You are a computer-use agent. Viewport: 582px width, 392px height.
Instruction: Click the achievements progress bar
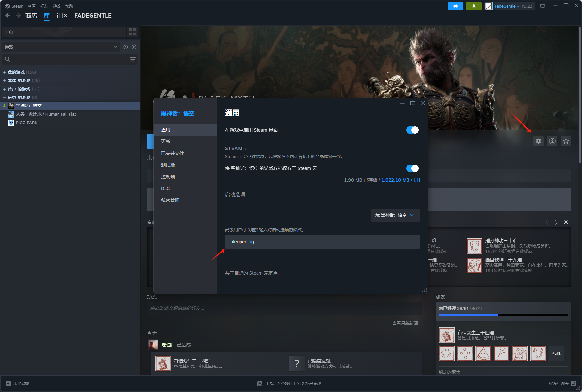point(503,315)
